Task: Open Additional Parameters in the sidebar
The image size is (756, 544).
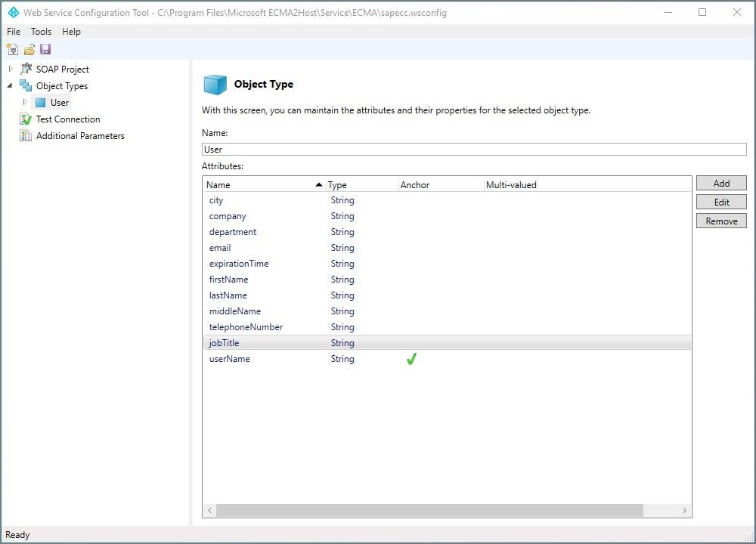Action: 79,136
